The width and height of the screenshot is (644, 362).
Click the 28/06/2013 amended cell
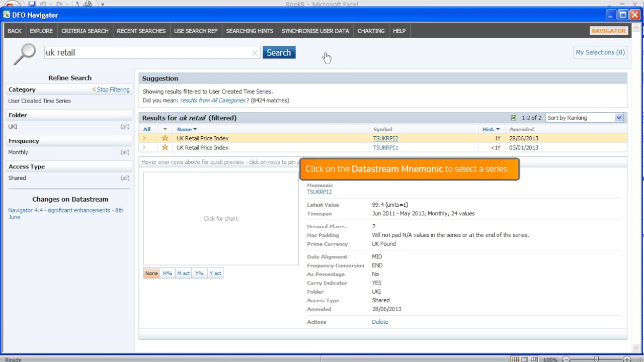point(524,138)
